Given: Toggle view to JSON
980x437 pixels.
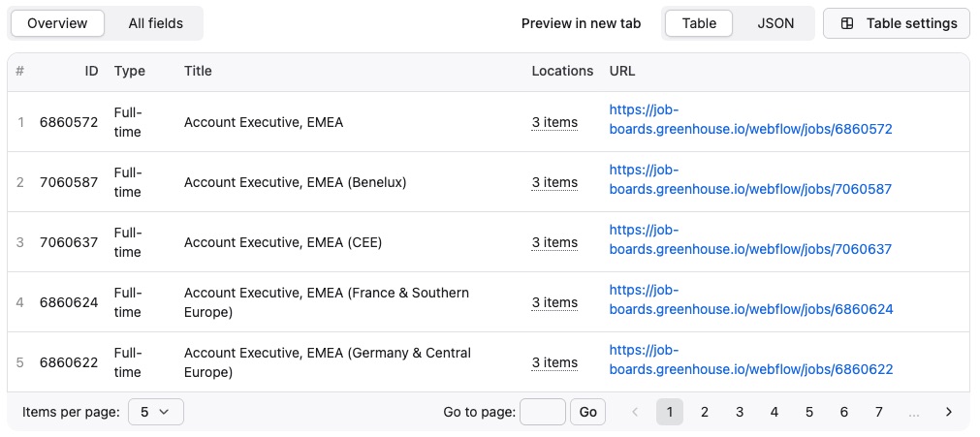Looking at the screenshot, I should [x=775, y=23].
